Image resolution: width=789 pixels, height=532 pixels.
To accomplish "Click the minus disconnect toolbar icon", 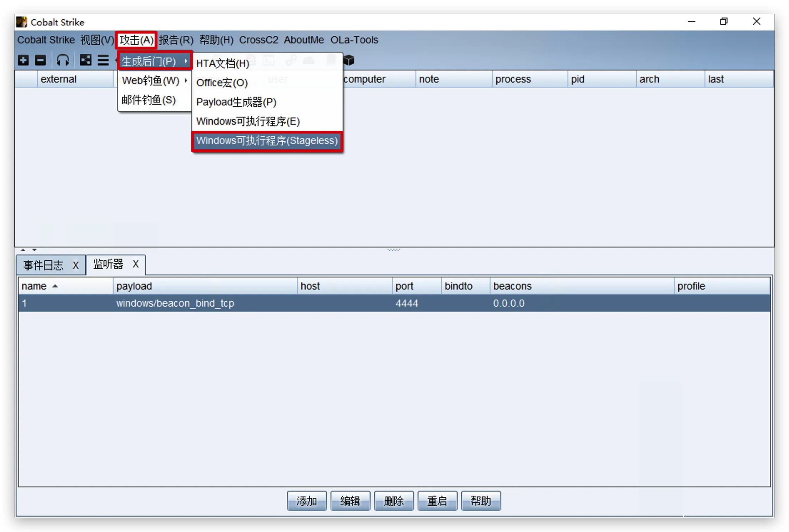I will [40, 60].
